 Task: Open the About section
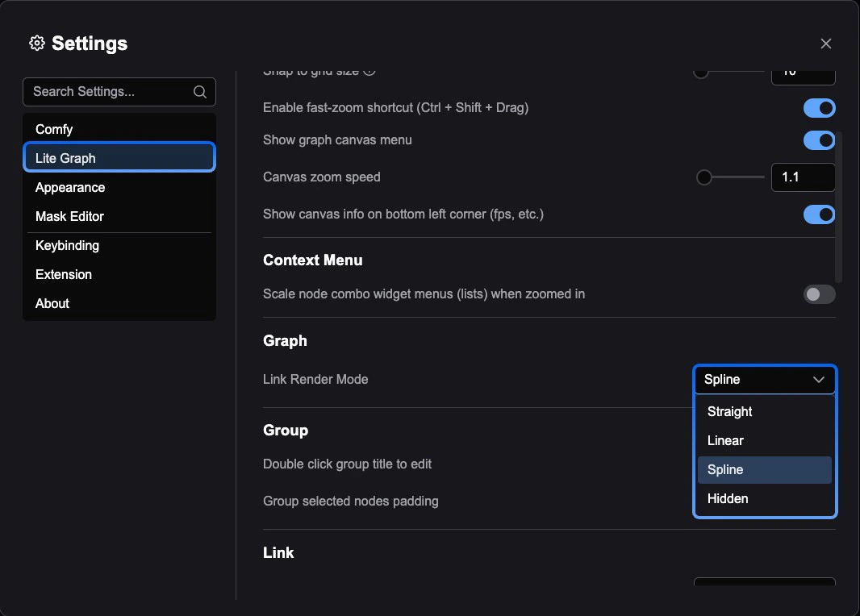[52, 303]
